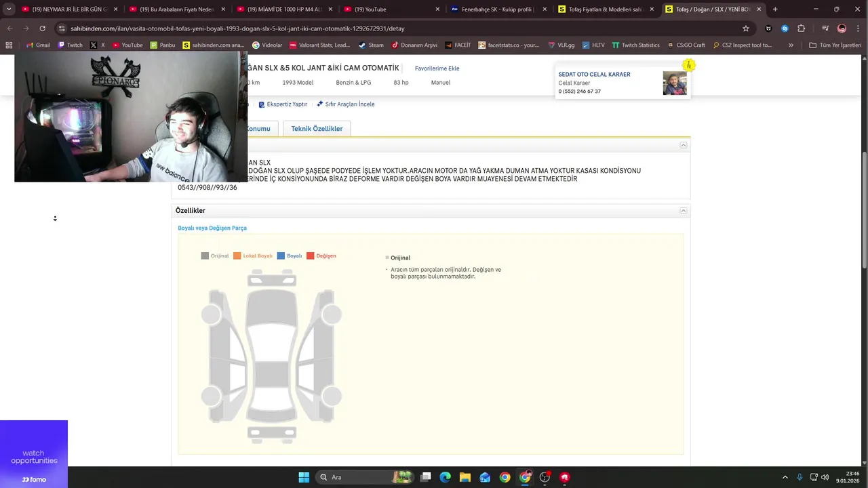Click Windows Start button on taskbar
Viewport: 868px width, 488px height.
(304, 477)
